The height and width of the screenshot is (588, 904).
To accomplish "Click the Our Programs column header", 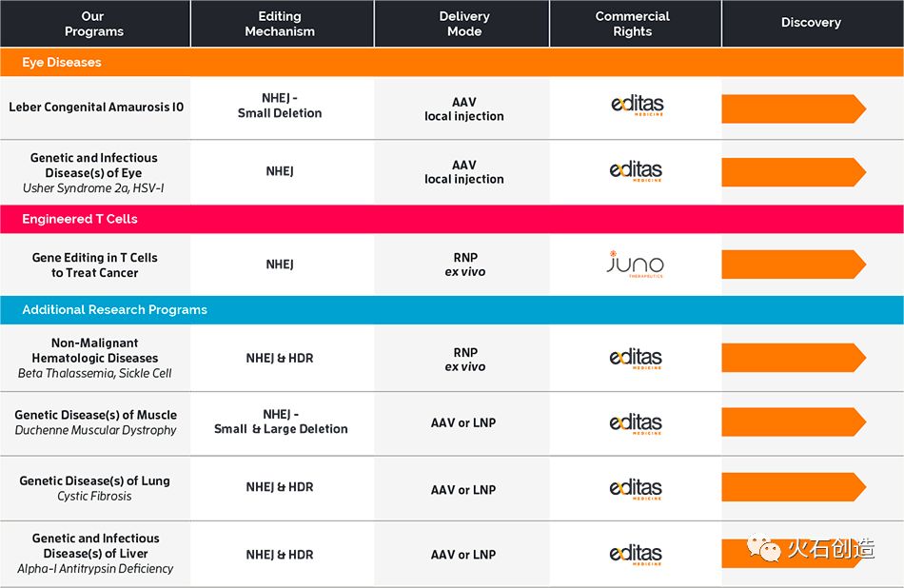I will pyautogui.click(x=94, y=24).
